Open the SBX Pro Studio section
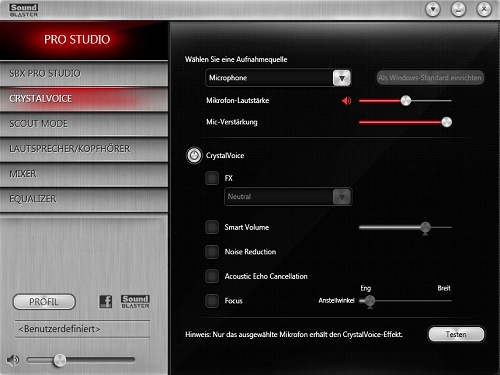 tap(84, 73)
